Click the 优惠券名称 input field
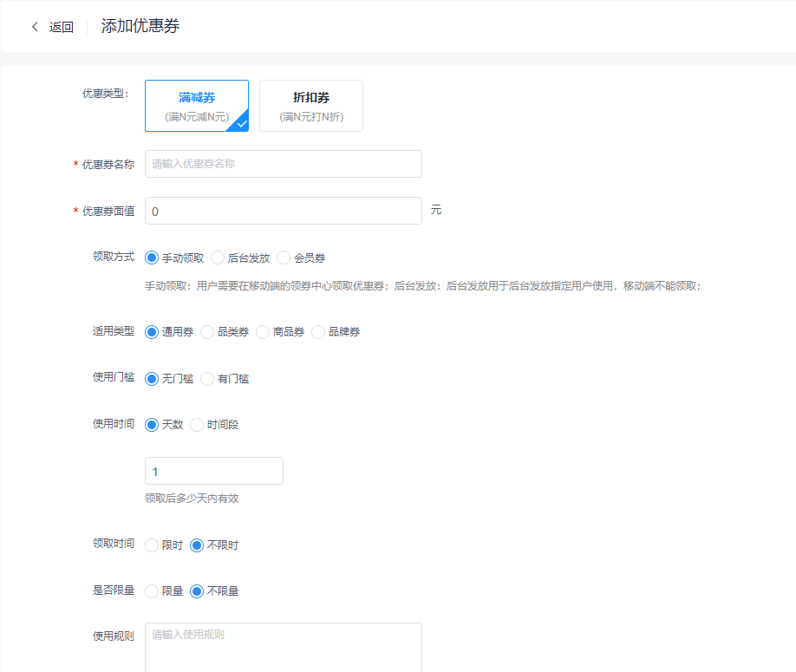Screen dimensions: 796x672 (x=284, y=164)
